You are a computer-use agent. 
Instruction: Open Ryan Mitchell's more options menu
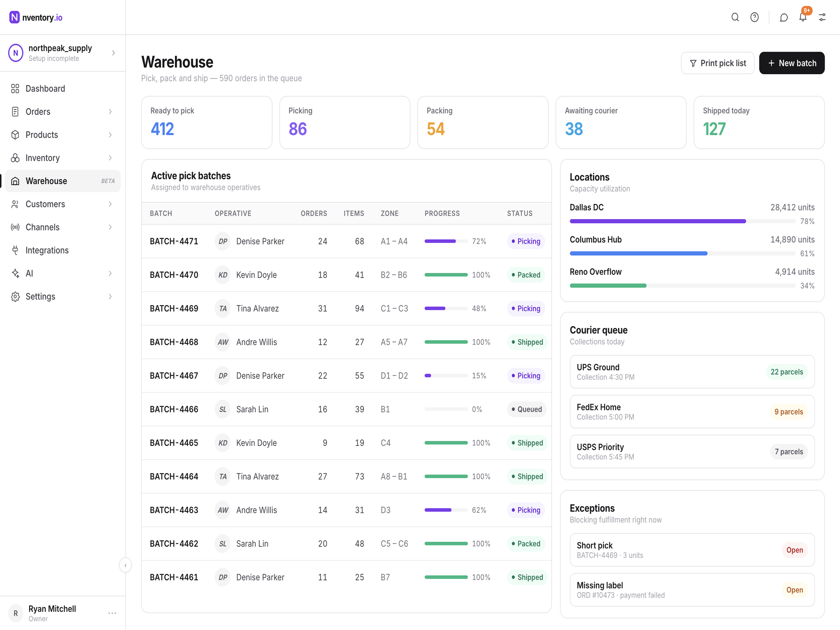pos(112,613)
